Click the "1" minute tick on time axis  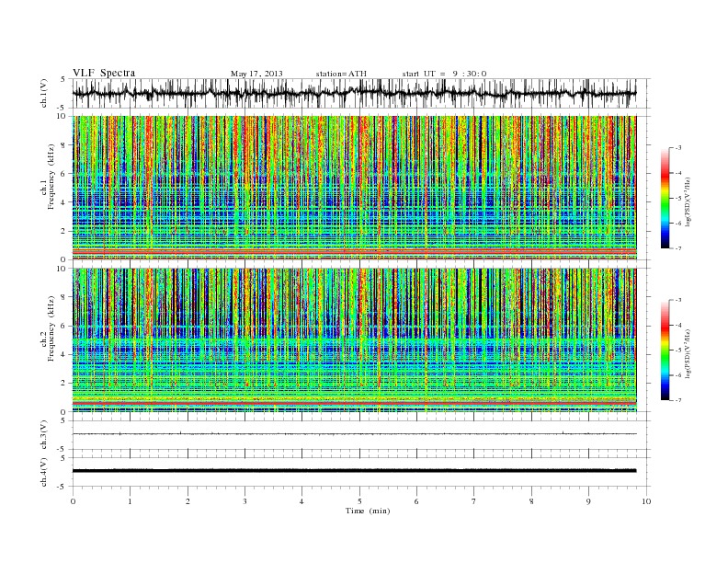[x=130, y=501]
